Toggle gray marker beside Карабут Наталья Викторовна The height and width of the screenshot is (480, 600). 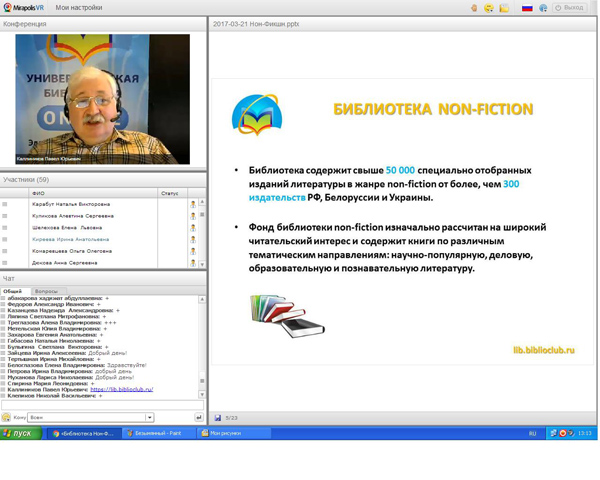(x=5, y=204)
